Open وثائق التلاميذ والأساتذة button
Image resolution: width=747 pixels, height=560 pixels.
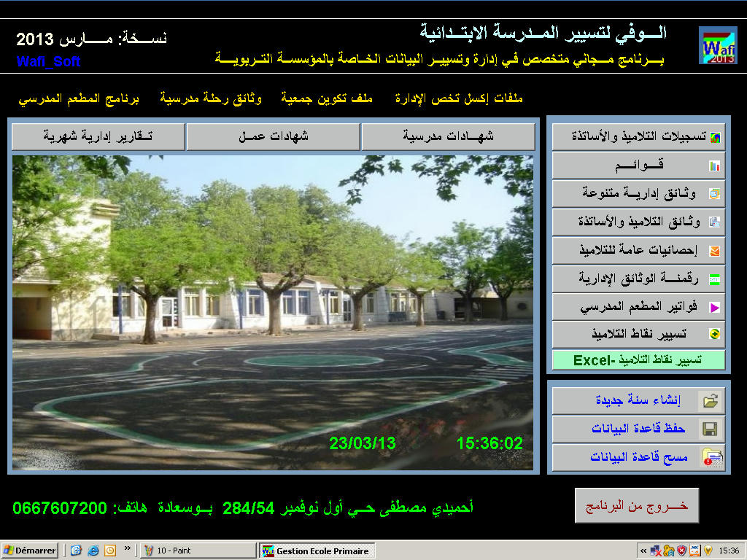coord(638,222)
